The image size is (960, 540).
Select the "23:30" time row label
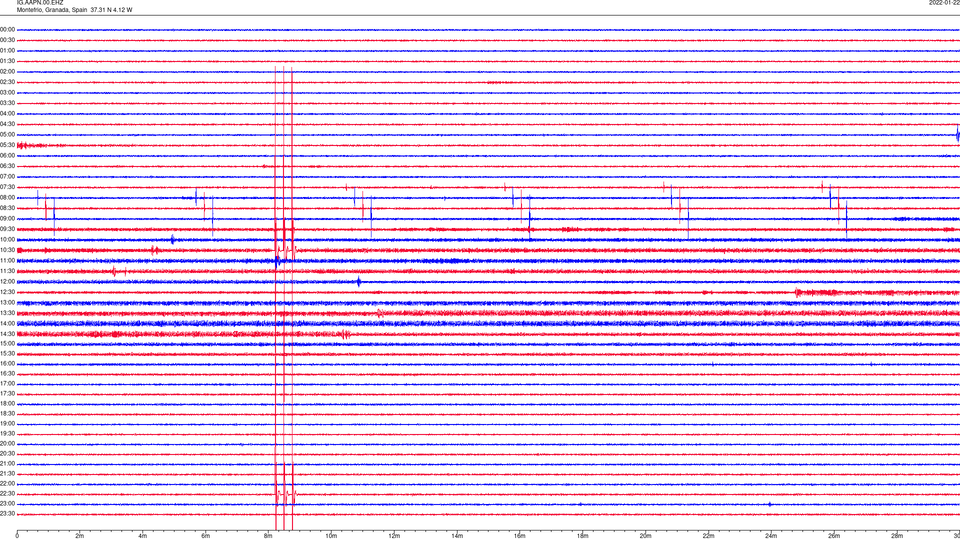[x=7, y=514]
